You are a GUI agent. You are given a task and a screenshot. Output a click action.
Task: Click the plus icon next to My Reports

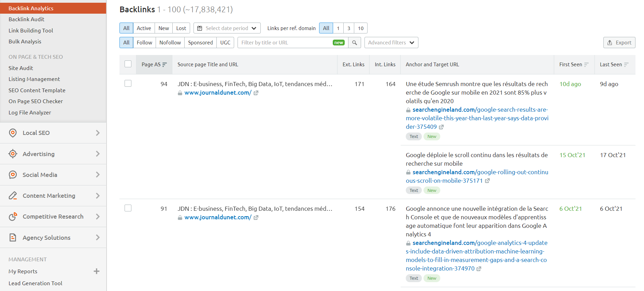(x=97, y=271)
